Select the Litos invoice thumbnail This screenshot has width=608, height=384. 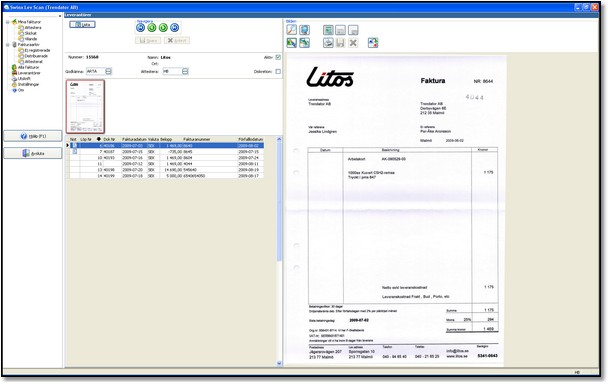click(x=85, y=107)
